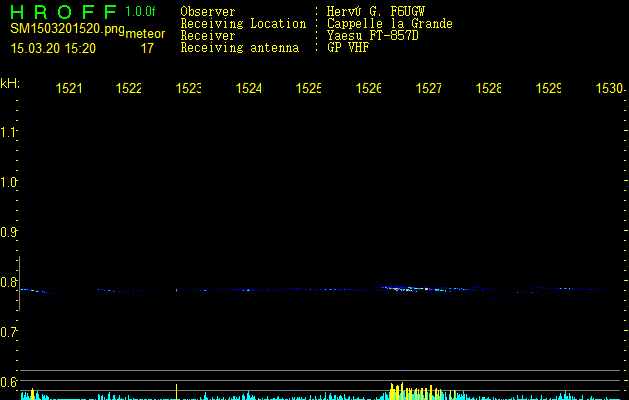Click the 1522 time marker

129,88
